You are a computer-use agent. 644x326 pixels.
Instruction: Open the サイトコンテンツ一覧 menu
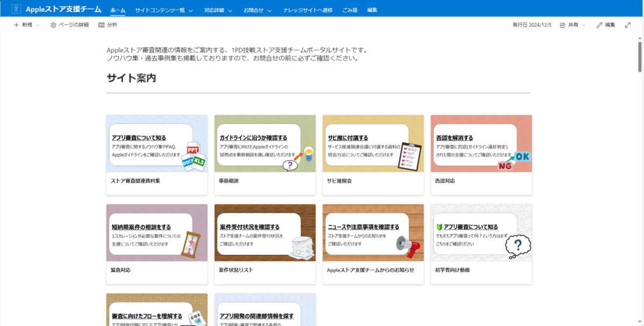160,10
